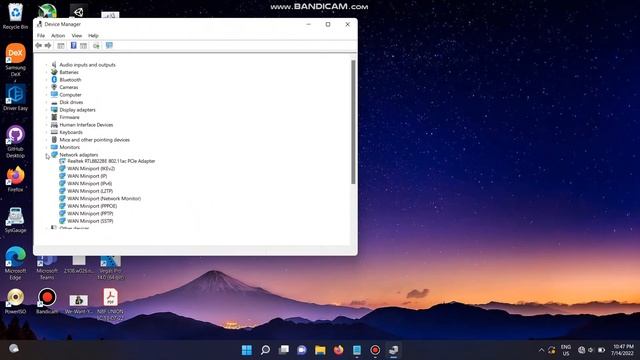Click the taskbar Search icon
This screenshot has width=640, height=360.
click(x=265, y=350)
